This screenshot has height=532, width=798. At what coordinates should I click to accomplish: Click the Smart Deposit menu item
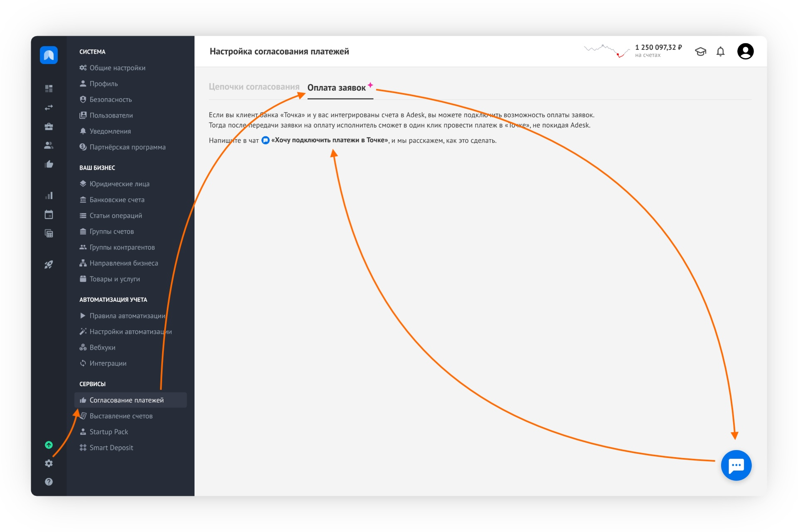click(x=111, y=448)
